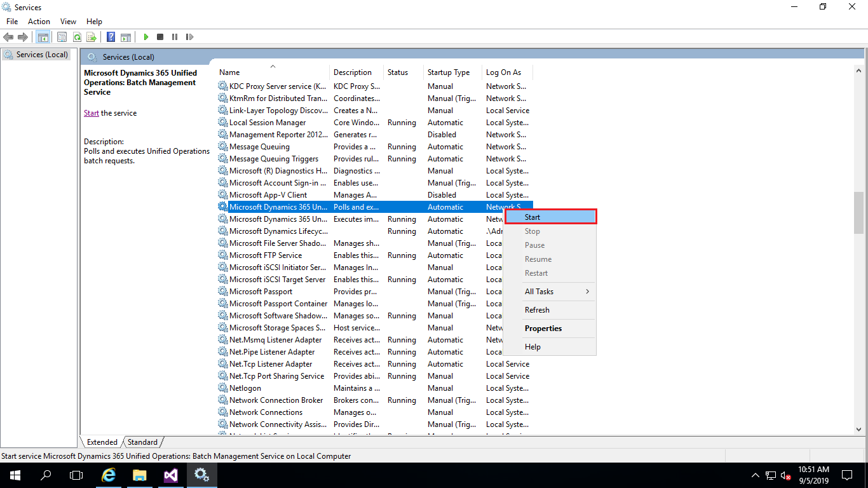
Task: Select the Microsoft Storage Spaces S... row
Action: (375, 328)
